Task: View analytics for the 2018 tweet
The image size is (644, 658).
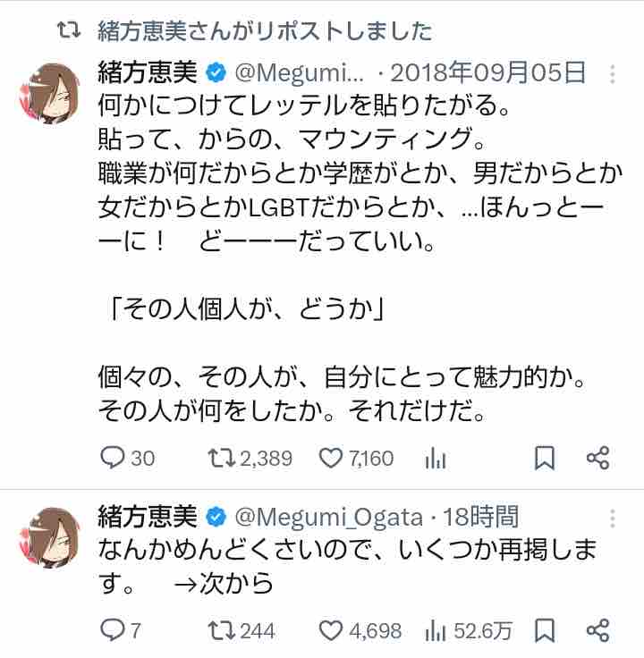Action: (x=436, y=459)
